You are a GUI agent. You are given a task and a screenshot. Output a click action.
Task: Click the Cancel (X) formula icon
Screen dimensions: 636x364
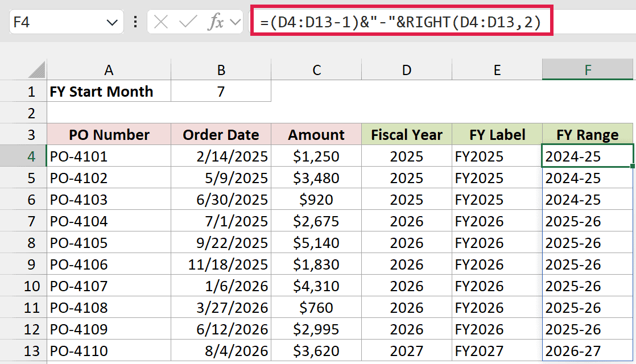[161, 22]
